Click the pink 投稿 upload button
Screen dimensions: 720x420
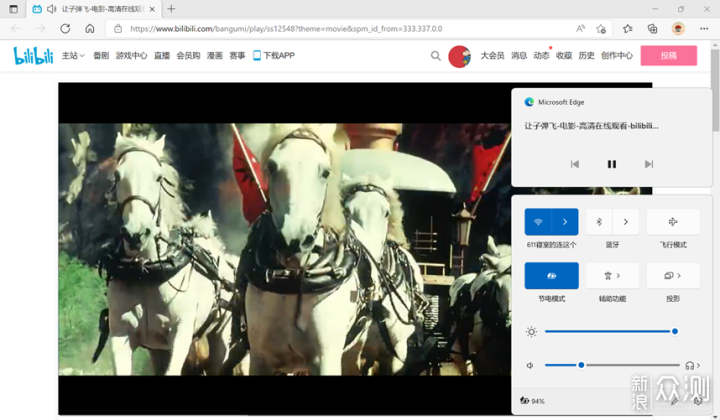(669, 56)
